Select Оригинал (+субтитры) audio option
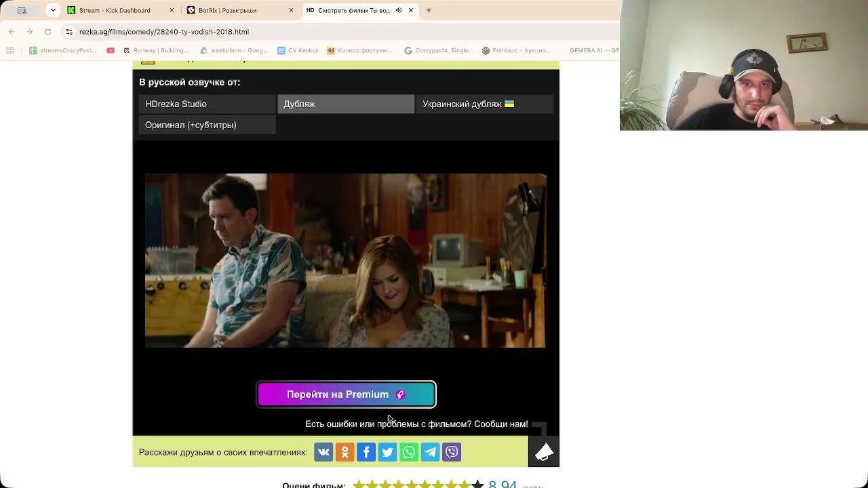 tap(208, 125)
